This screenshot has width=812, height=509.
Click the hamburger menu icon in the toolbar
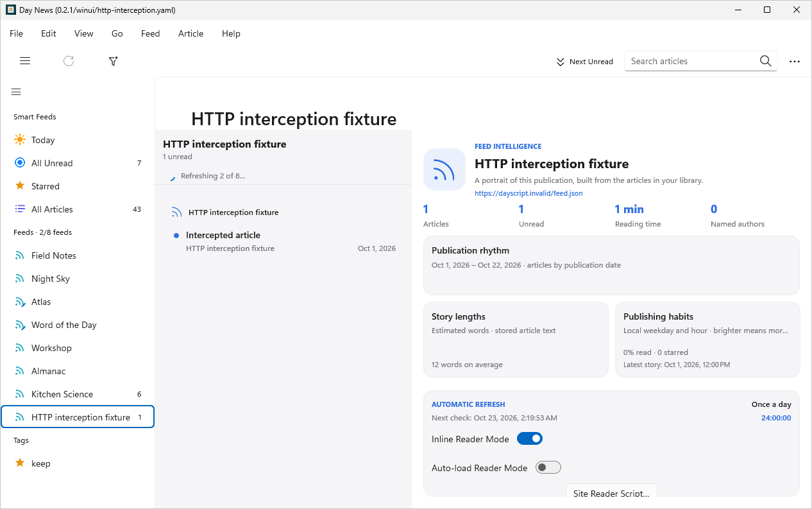pyautogui.click(x=25, y=61)
